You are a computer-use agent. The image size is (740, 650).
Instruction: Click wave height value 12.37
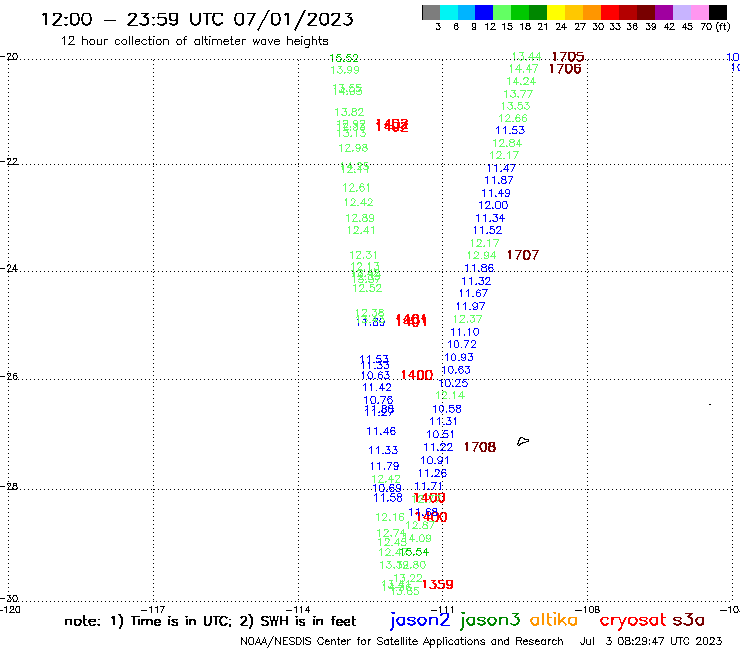click(468, 319)
